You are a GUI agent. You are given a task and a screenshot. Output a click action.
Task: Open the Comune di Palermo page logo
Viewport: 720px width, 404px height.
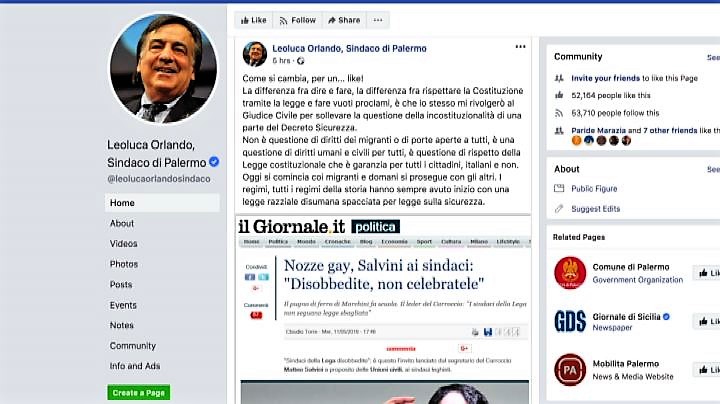[x=570, y=273]
